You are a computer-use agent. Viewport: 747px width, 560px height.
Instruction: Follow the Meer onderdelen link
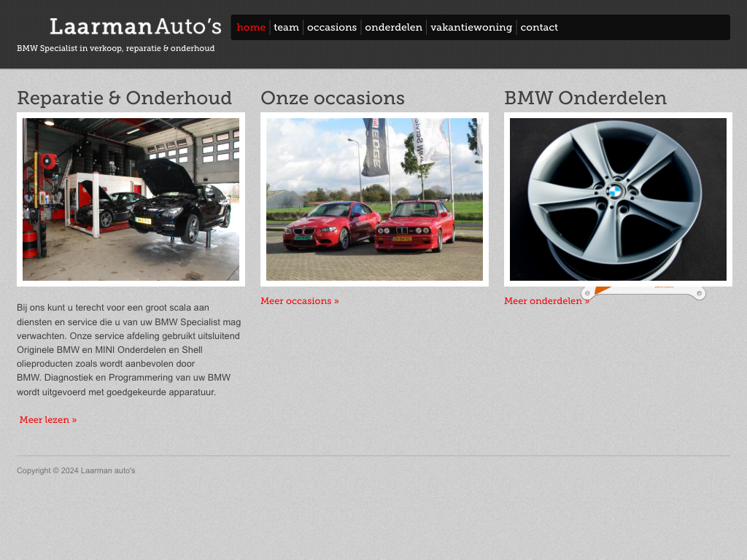pos(546,301)
